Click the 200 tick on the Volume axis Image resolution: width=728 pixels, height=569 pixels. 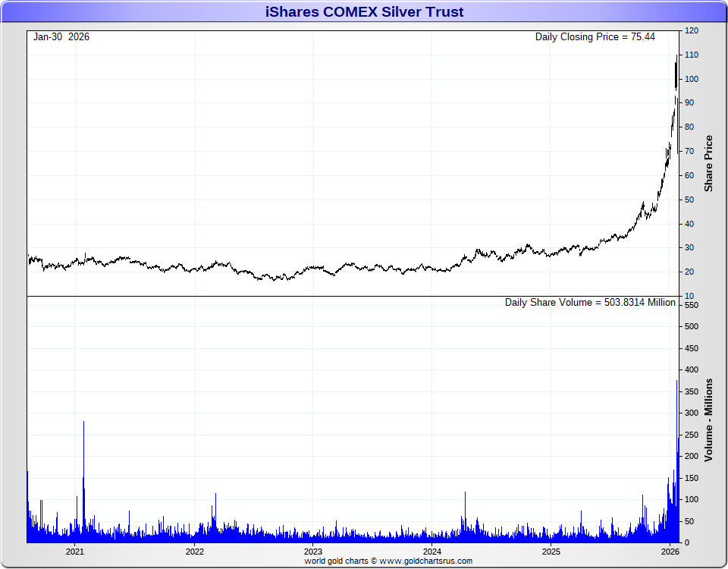click(692, 456)
